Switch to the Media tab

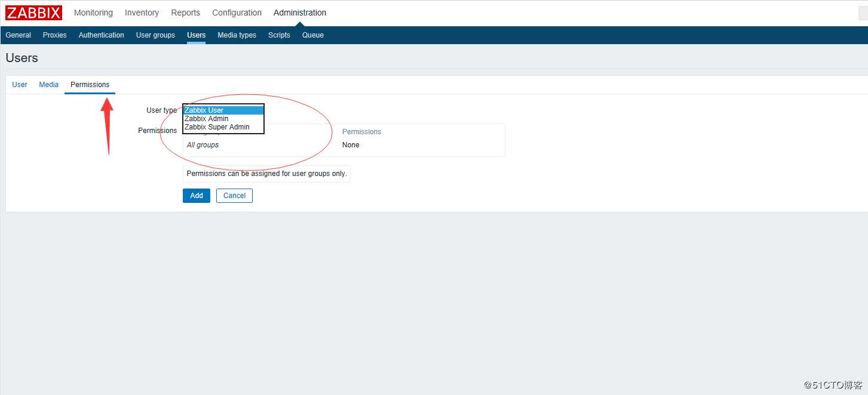tap(48, 85)
